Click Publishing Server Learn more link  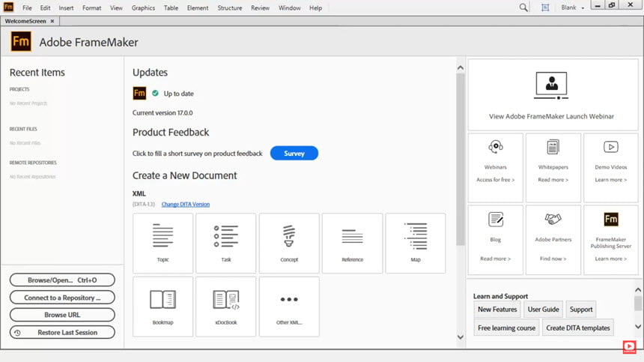tap(611, 259)
